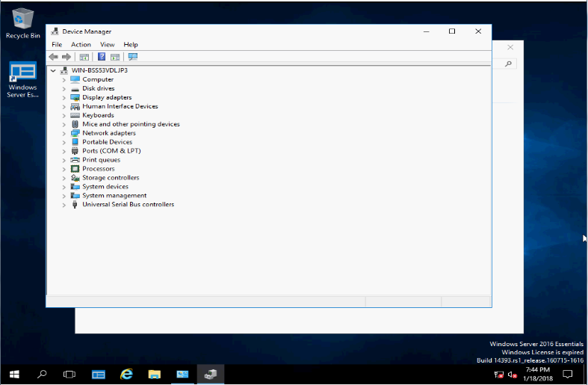The height and width of the screenshot is (385, 588).
Task: Click the Ports (COM & LPT) icon
Action: tap(75, 151)
